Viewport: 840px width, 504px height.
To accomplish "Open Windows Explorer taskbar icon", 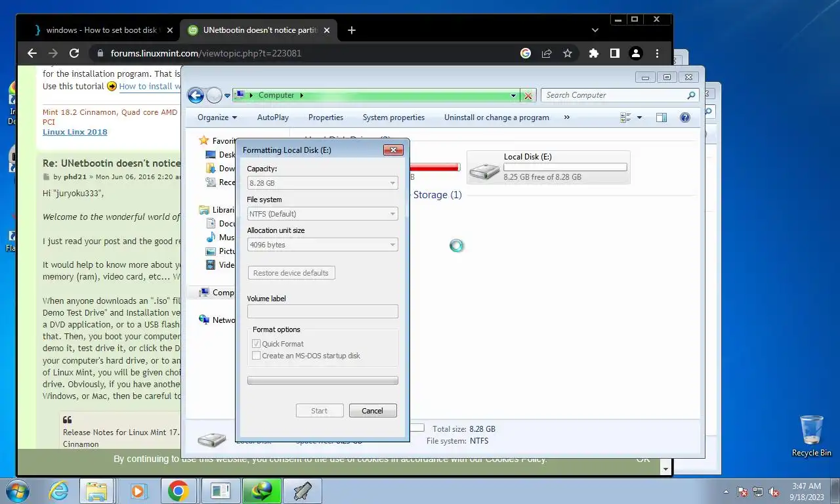I will [x=96, y=491].
